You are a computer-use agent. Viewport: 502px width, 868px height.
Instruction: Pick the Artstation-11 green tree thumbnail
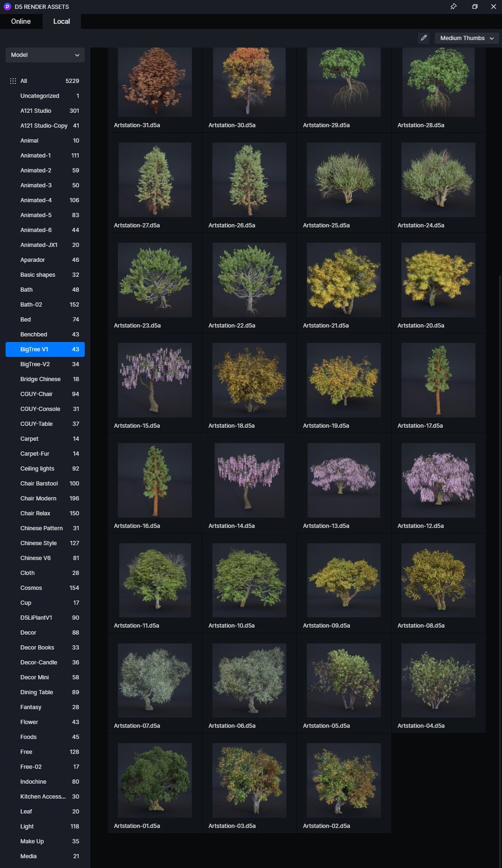(155, 580)
